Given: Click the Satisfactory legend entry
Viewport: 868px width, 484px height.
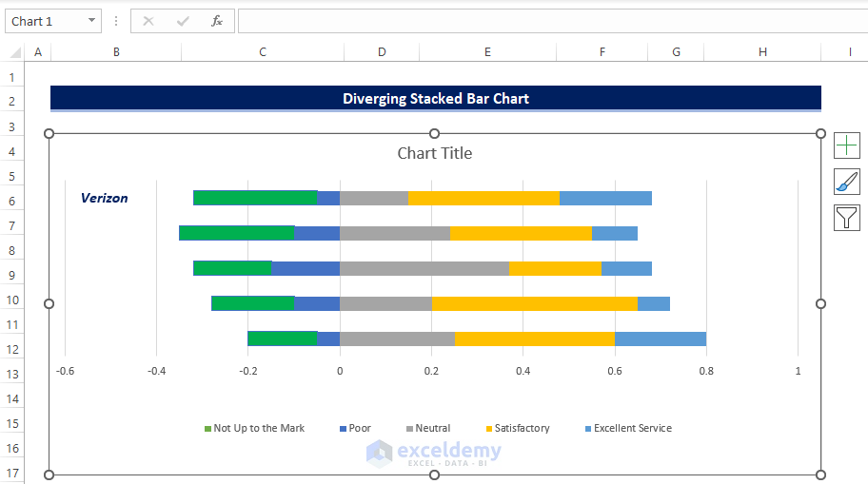Looking at the screenshot, I should point(522,429).
